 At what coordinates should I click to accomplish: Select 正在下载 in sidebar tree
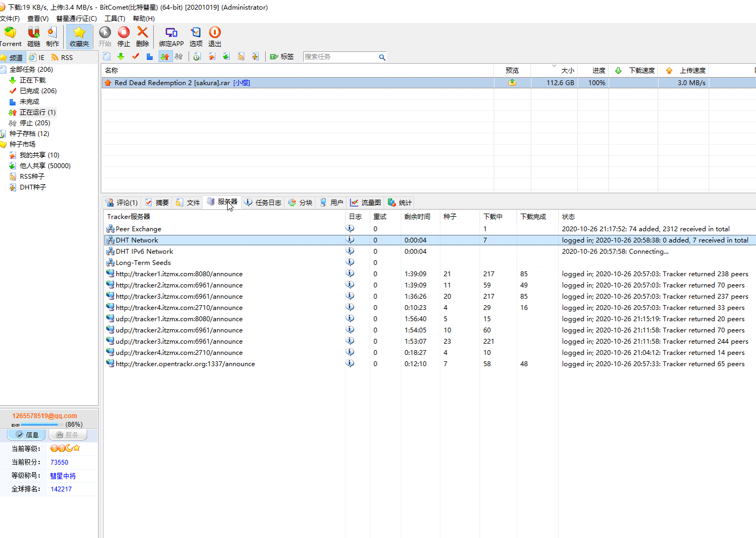[33, 80]
